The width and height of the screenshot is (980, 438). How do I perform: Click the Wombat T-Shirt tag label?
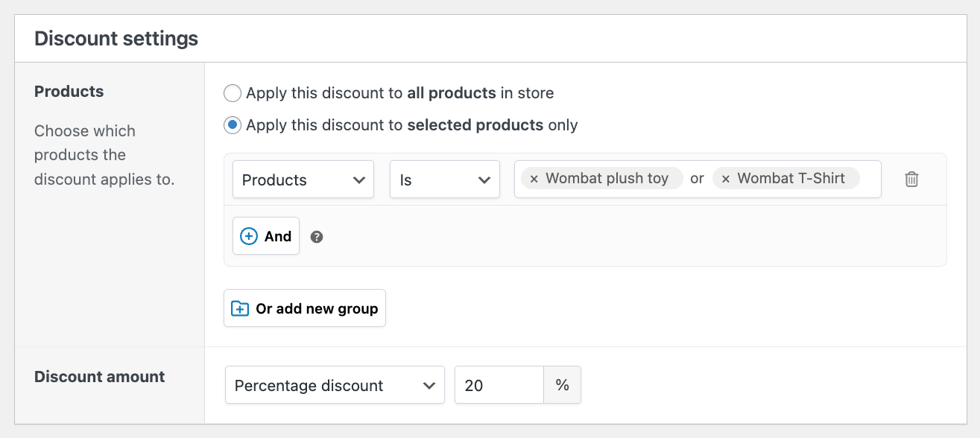791,179
